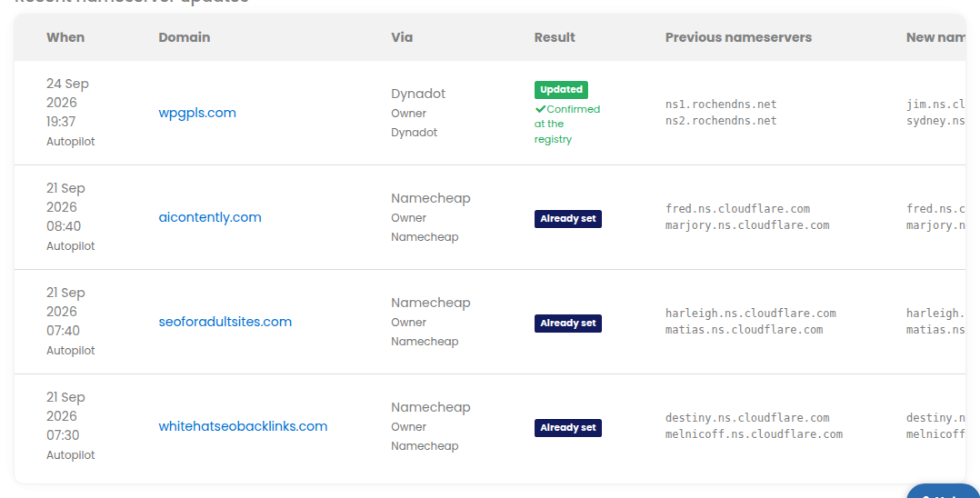Screen dimensions: 980x498
Task: Click the 24 Sep date in the wpgpls.com row
Action: pos(67,84)
